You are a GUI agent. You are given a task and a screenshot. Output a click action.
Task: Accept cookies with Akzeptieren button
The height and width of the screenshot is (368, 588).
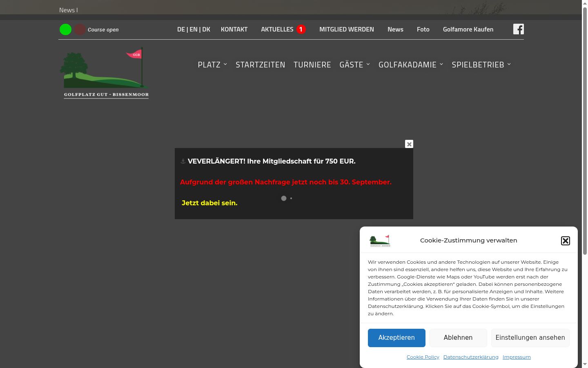(x=396, y=338)
